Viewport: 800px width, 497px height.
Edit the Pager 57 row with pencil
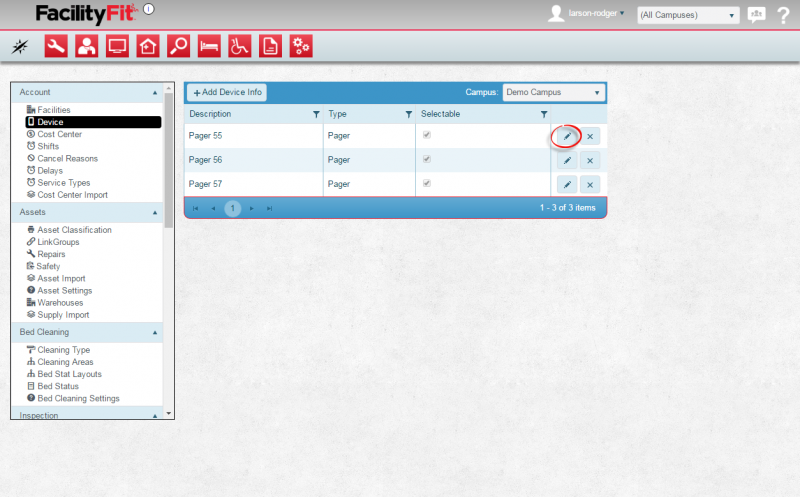(x=567, y=185)
